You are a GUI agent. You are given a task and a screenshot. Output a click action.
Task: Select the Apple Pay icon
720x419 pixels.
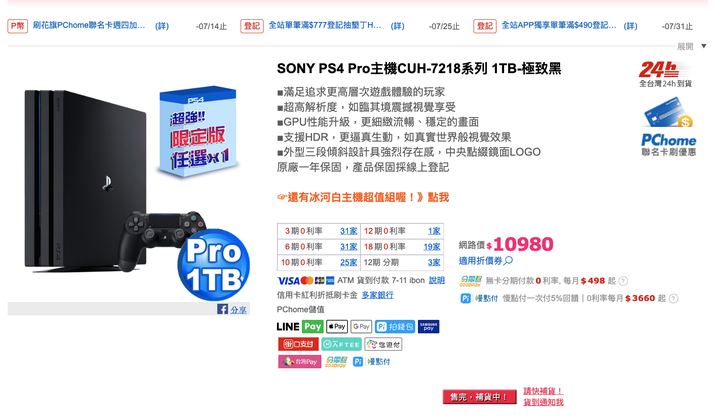pyautogui.click(x=337, y=327)
